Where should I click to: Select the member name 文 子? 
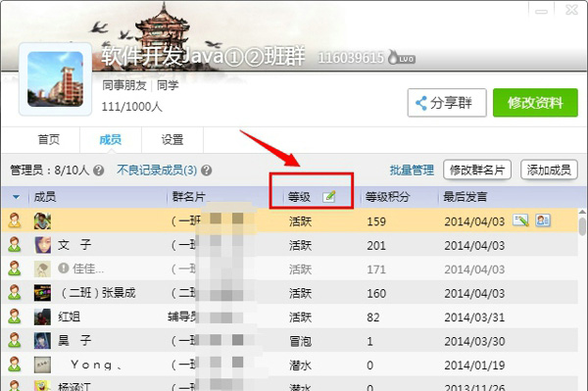[x=74, y=245]
